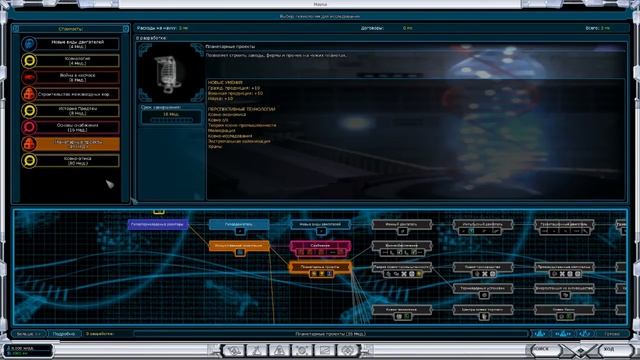Viewport: 640px width, 360px height.
Task: Open the third icon on bottom toolbar
Action: pos(279,350)
